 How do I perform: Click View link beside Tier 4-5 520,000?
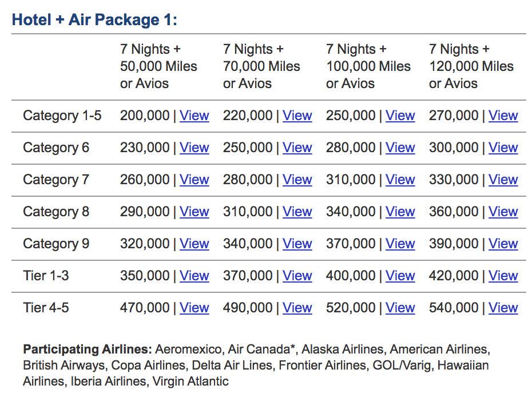tap(400, 308)
